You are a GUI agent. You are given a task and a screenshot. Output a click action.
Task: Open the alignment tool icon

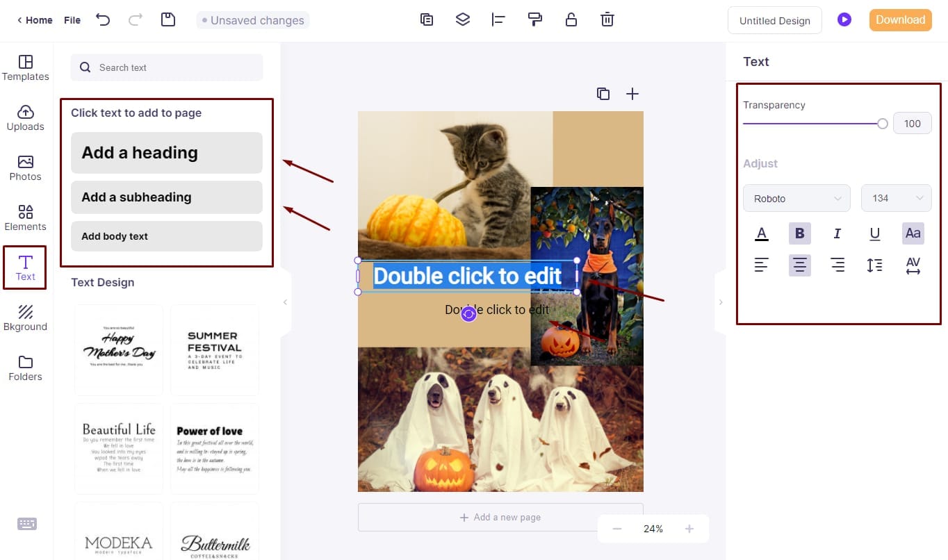click(x=498, y=19)
